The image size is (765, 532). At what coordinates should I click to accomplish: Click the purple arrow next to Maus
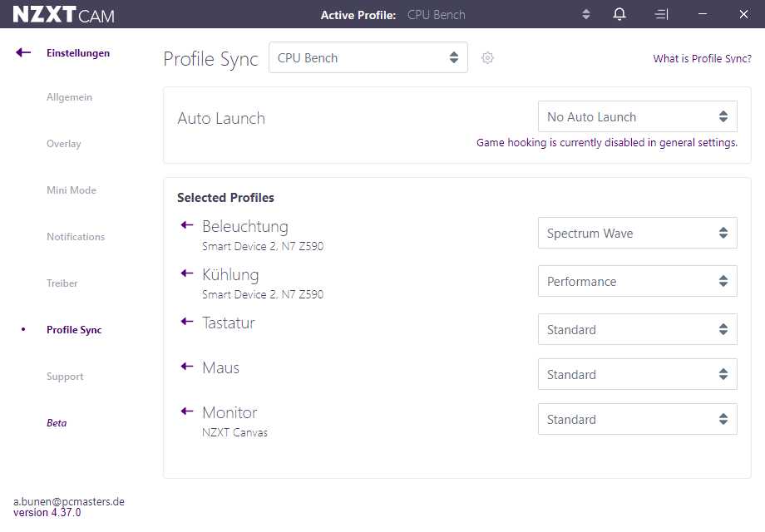click(x=187, y=367)
